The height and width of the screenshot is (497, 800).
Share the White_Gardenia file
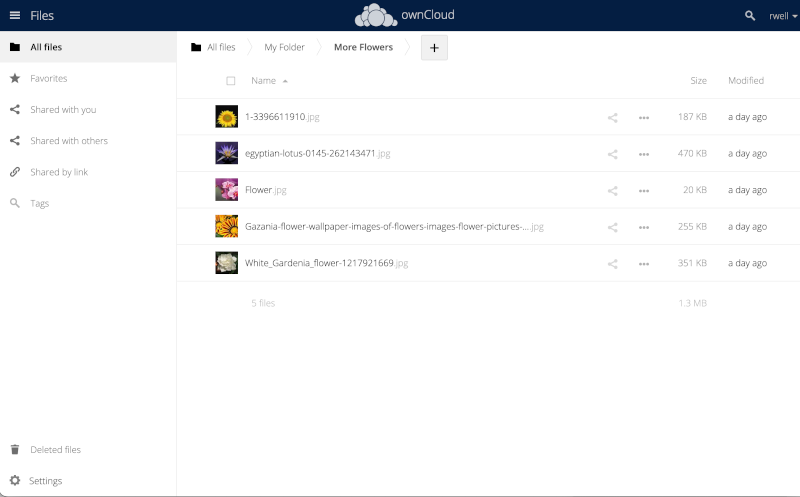coord(613,264)
